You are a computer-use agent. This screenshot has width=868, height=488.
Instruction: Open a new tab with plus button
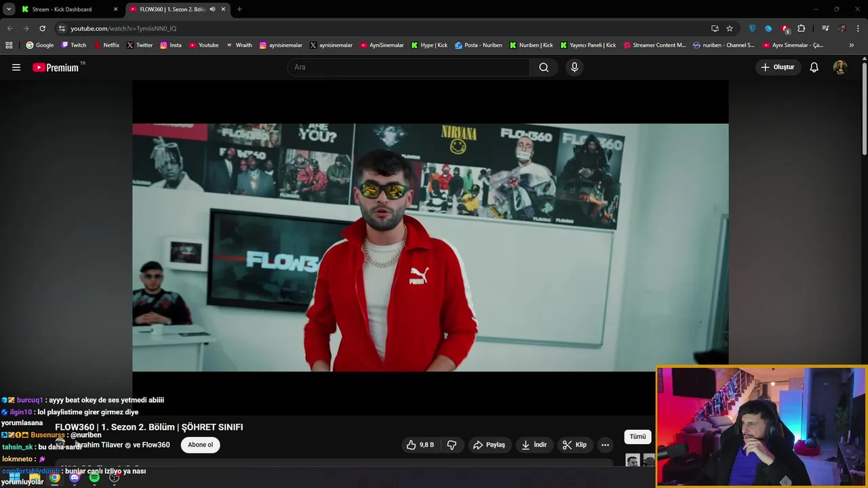click(x=239, y=9)
